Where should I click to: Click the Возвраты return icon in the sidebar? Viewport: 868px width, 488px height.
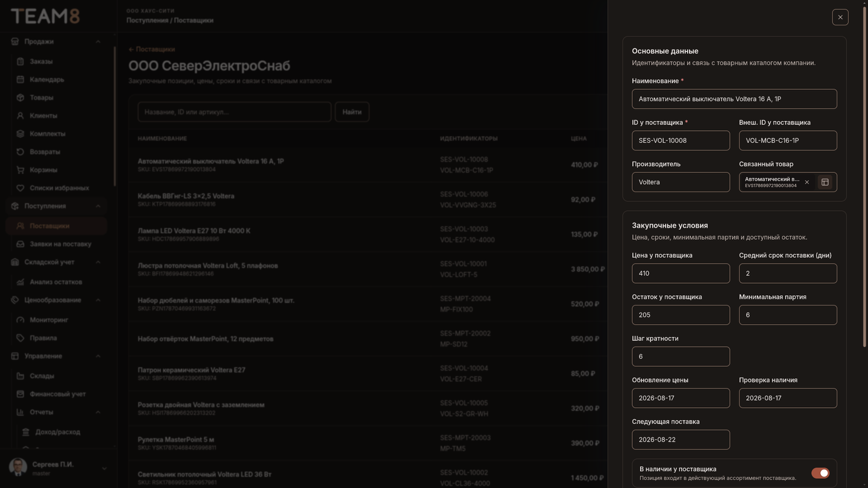[20, 152]
